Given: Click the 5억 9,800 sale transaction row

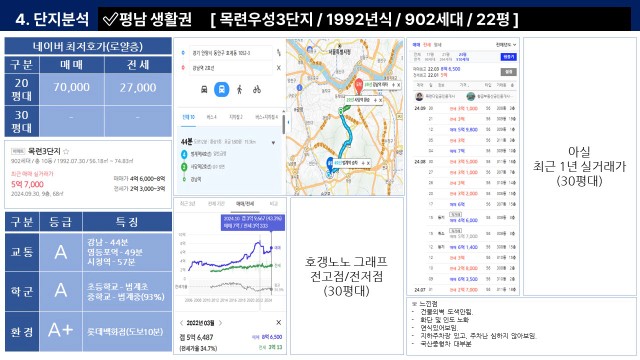Looking at the screenshot, I should (x=464, y=130).
